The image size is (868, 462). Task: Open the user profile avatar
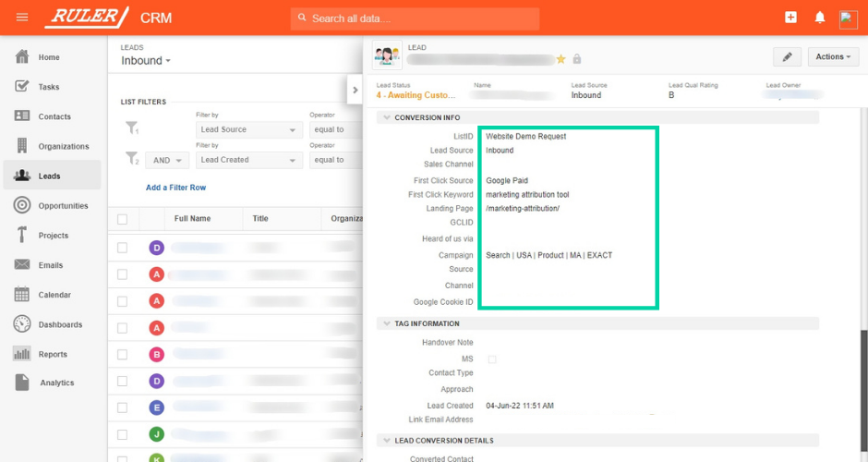[x=848, y=18]
